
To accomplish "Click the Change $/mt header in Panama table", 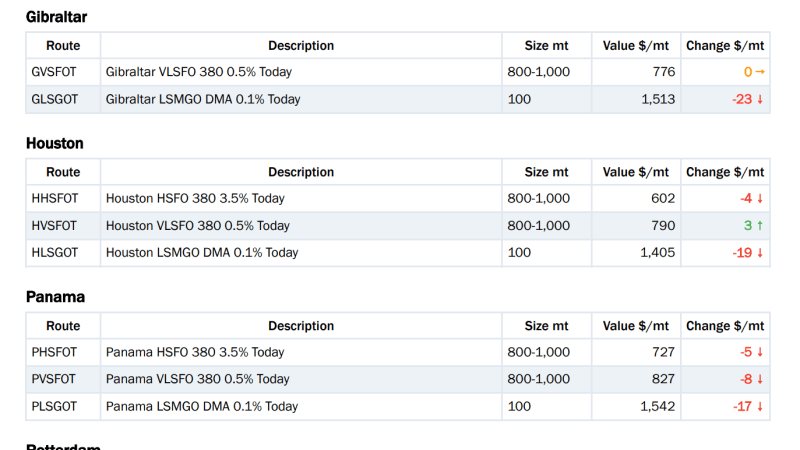I will tap(725, 326).
